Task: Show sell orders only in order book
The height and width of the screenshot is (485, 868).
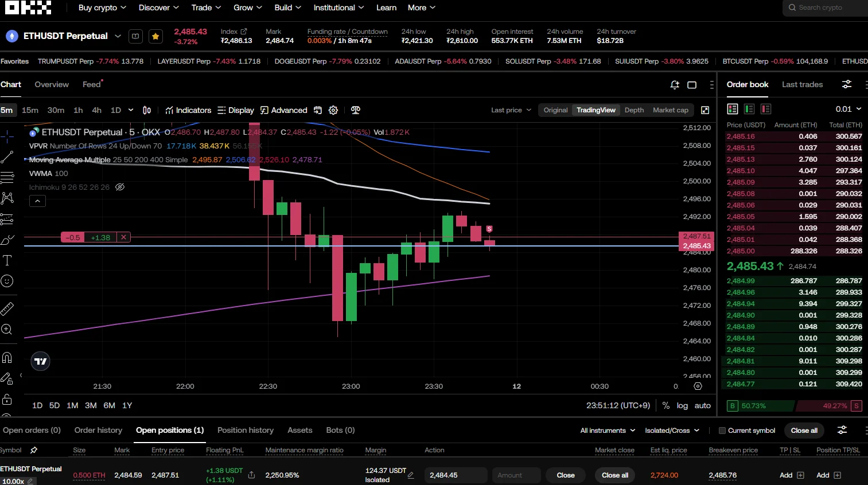Action: coord(766,109)
